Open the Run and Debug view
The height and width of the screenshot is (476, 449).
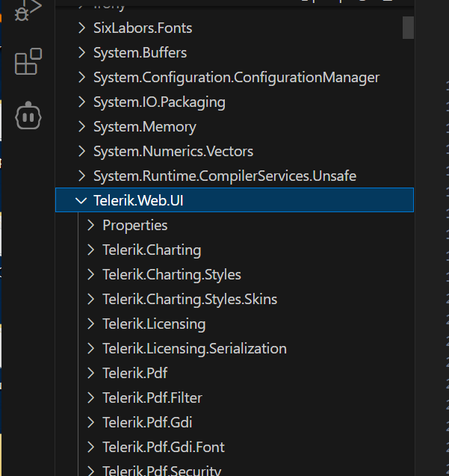(28, 10)
